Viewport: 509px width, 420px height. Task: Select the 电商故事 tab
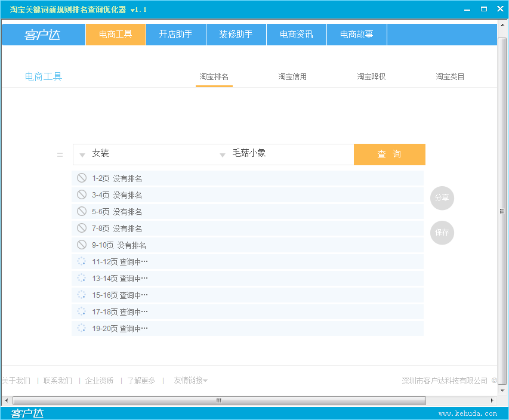pos(357,35)
